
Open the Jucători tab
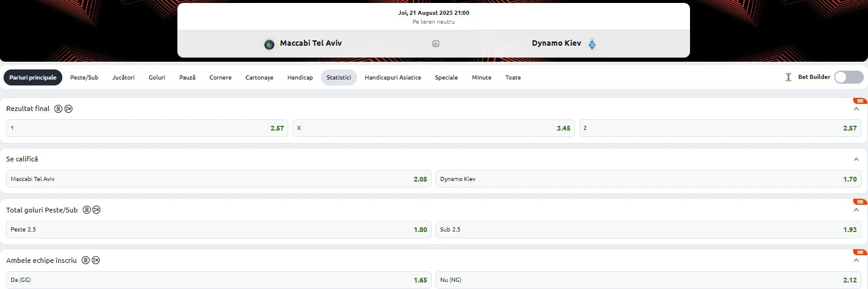(123, 77)
